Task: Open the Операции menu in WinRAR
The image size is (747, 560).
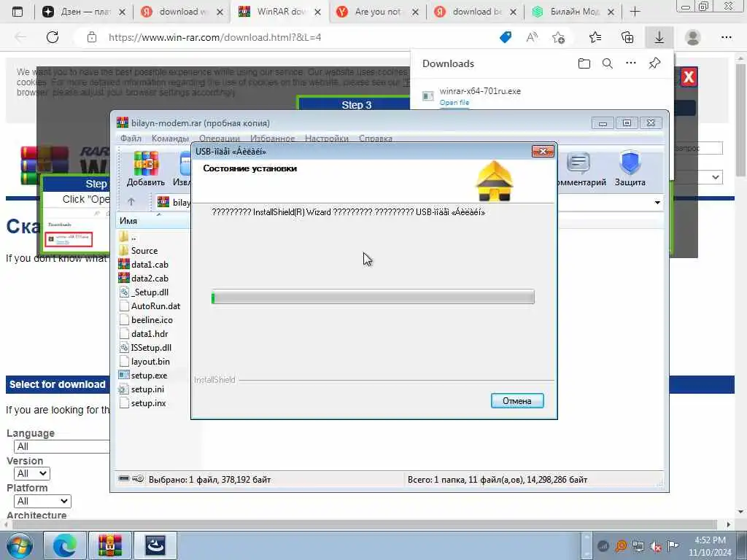Action: click(x=219, y=138)
